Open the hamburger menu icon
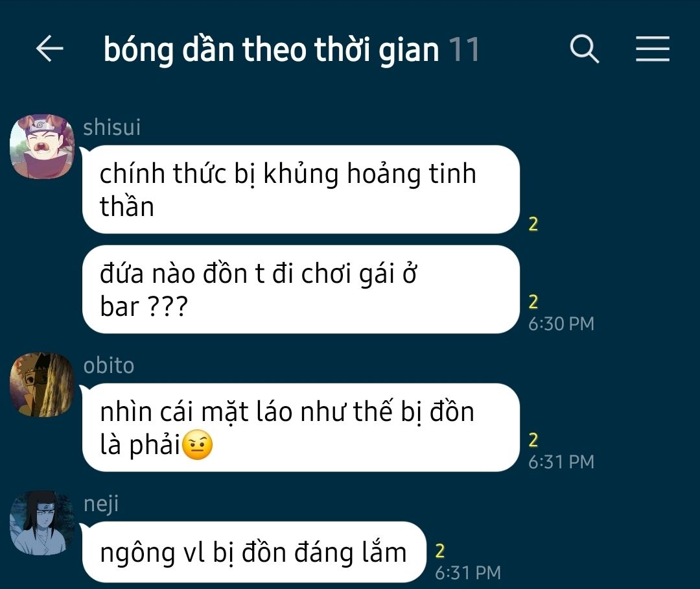Viewport: 700px width, 589px height. [653, 49]
